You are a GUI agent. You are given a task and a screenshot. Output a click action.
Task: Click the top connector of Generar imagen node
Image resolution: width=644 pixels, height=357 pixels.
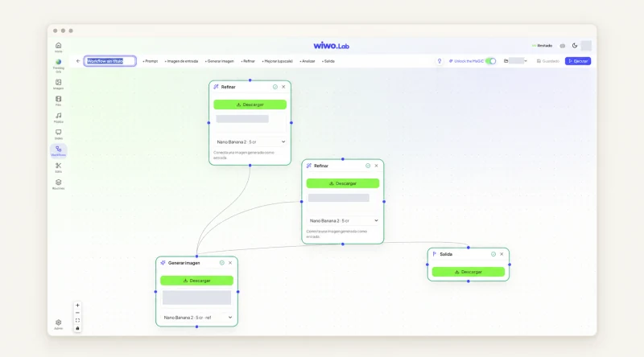(x=196, y=256)
